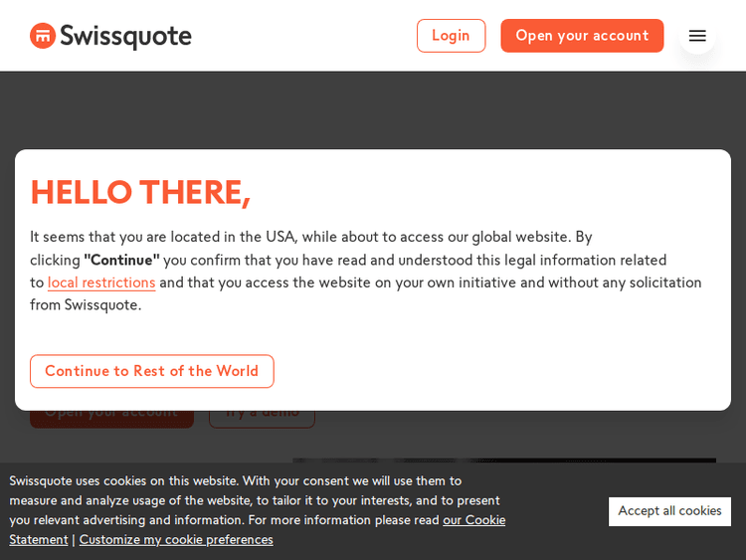Click the Swissquote wordmark in the header

125,37
